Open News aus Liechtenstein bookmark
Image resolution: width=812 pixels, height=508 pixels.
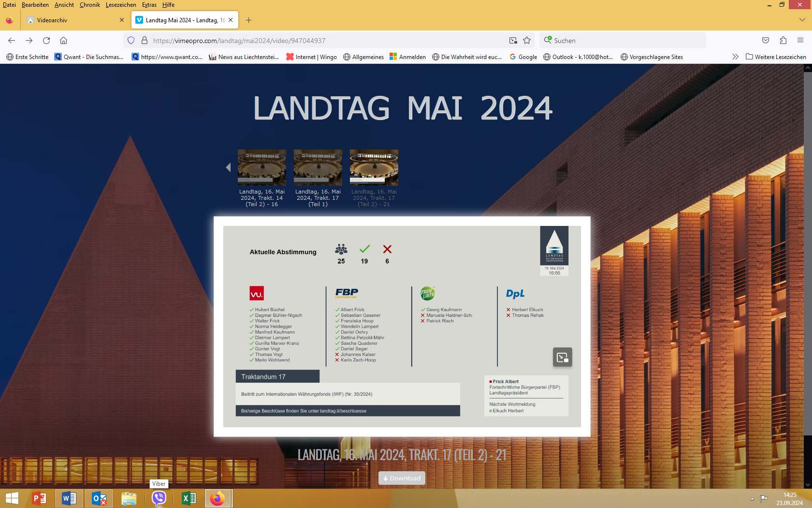click(x=244, y=57)
